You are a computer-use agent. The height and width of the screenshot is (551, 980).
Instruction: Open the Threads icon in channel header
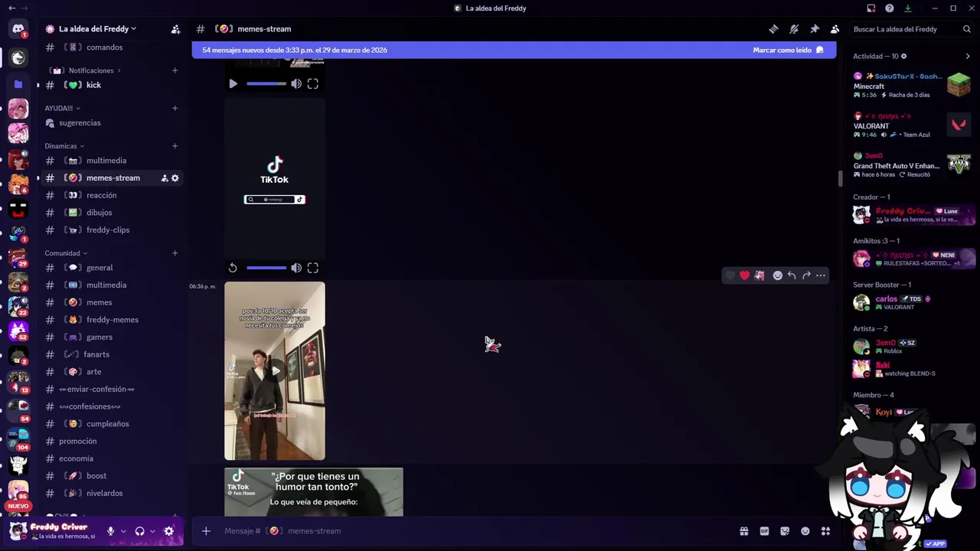click(x=773, y=29)
